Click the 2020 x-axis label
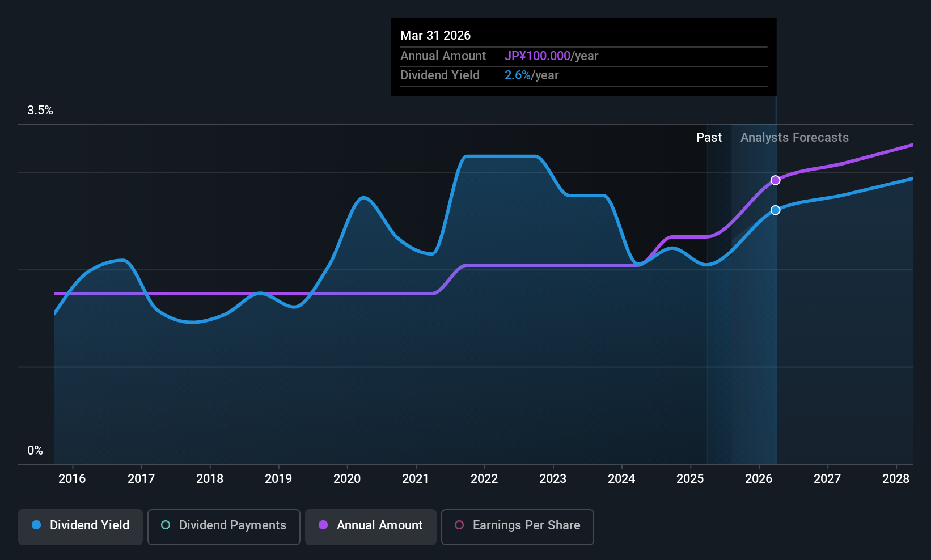931x560 pixels. (x=347, y=479)
